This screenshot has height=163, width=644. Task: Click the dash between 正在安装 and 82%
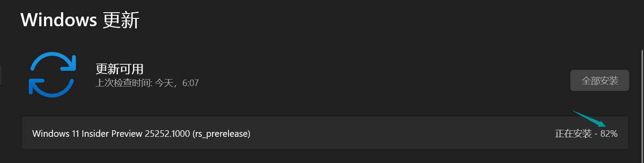tap(596, 134)
